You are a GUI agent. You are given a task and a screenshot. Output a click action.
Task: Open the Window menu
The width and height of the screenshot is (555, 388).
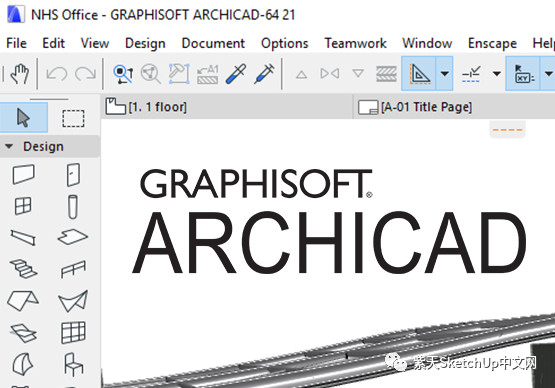pyautogui.click(x=427, y=43)
